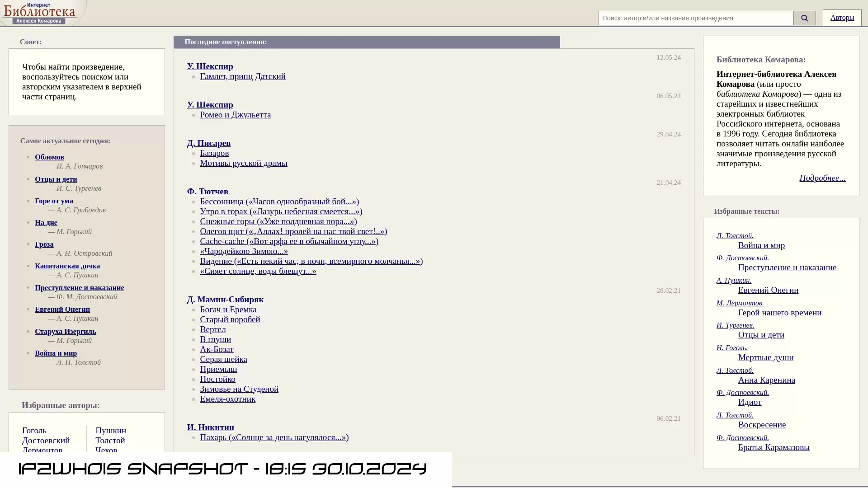This screenshot has height=488, width=868.
Task: Select Гоголь in favorite authors
Action: coord(34,431)
